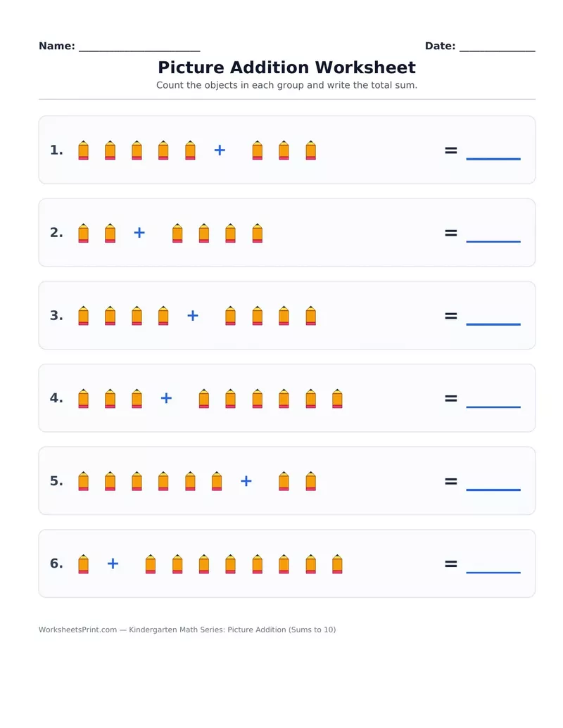Click the answer line for problem 3
The width and height of the screenshot is (563, 728).
[493, 324]
